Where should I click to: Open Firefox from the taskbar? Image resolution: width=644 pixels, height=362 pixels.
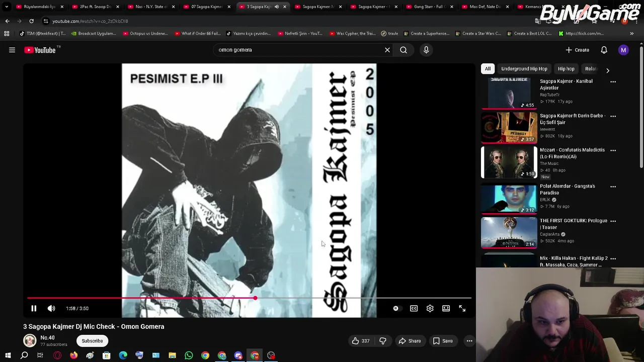[73, 355]
